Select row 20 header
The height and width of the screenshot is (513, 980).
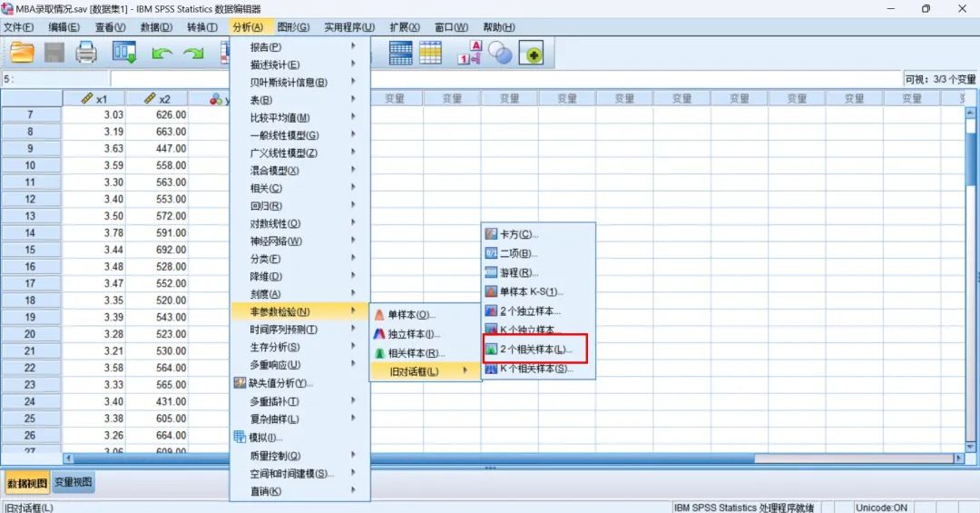tap(31, 334)
